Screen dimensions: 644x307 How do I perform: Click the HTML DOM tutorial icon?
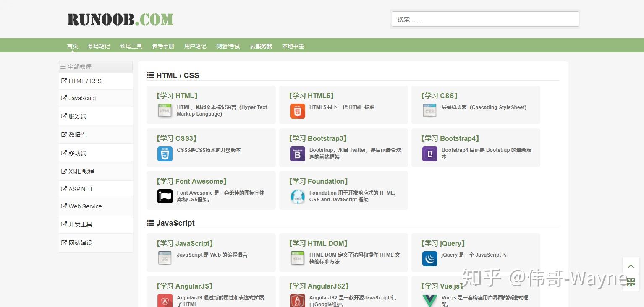[x=297, y=258]
